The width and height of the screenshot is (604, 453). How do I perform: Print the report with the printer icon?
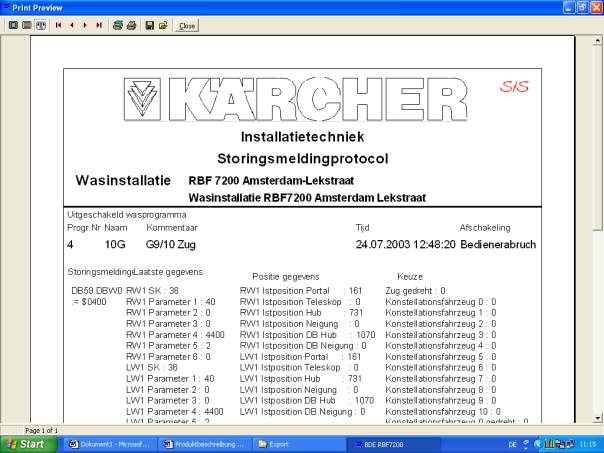pyautogui.click(x=131, y=25)
